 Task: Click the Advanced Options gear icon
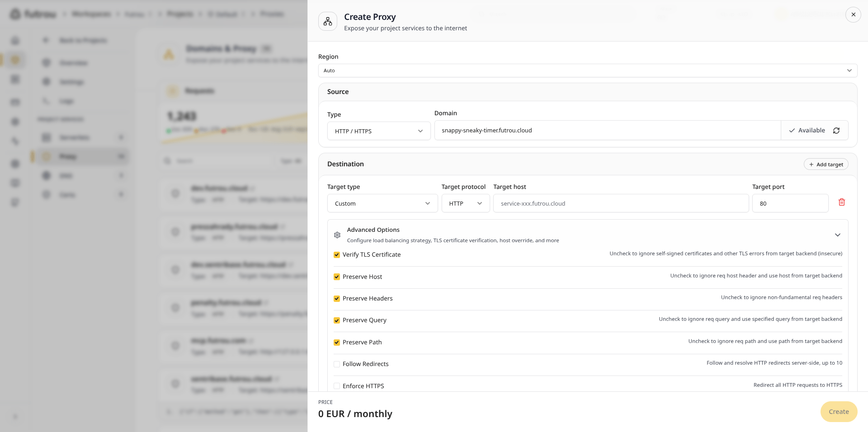tap(337, 235)
